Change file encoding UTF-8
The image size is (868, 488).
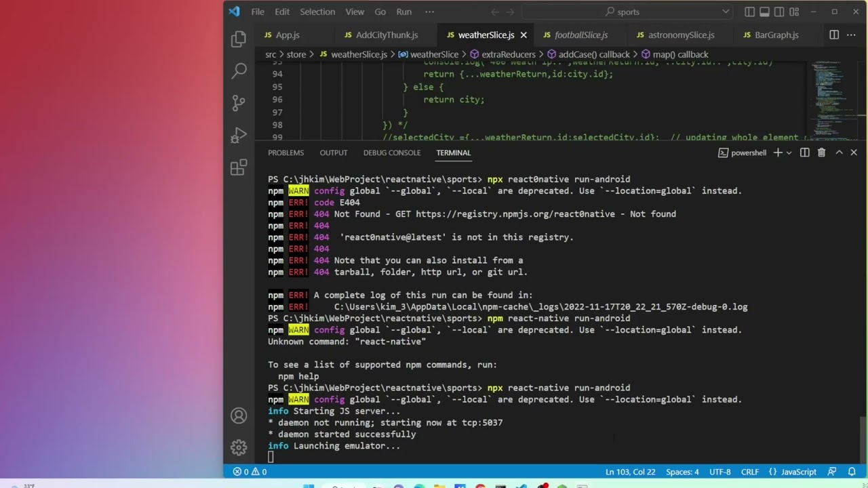(x=720, y=472)
